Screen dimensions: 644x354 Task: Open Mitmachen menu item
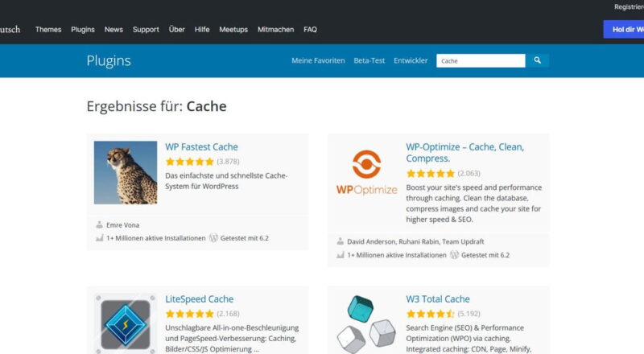[x=275, y=30]
